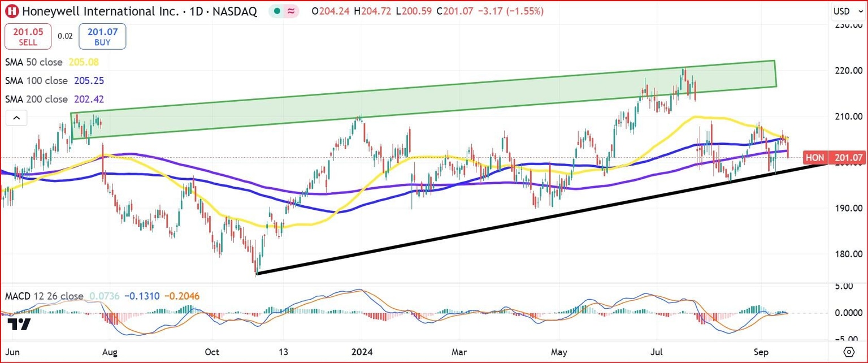This screenshot has height=363, width=868.
Task: Click the Honeywell red logo icon
Action: [11, 11]
